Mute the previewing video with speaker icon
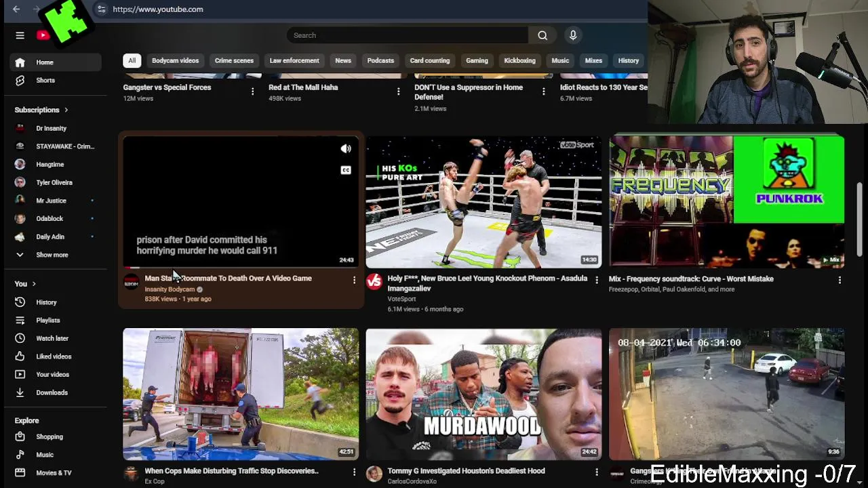The width and height of the screenshot is (868, 488). point(346,149)
